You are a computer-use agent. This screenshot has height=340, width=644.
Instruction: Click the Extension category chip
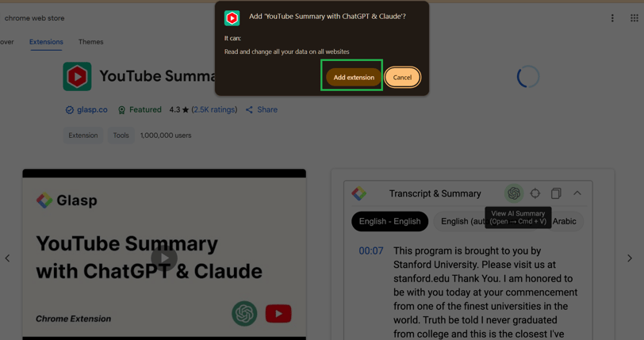(83, 135)
